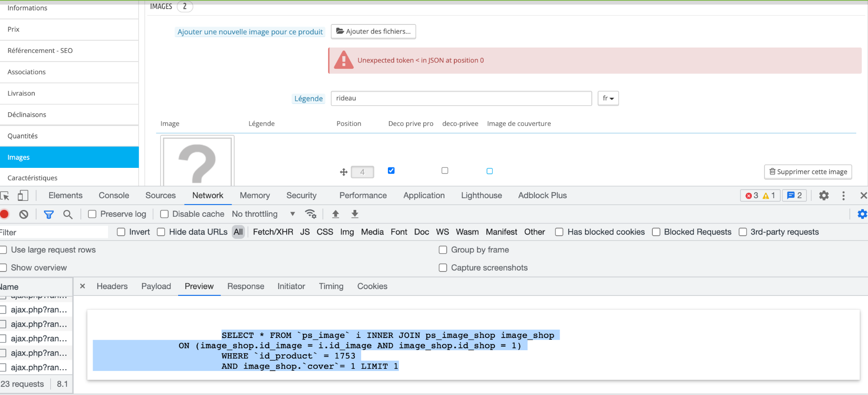Screen dimensions: 868x395
Task: Stop recording network log
Action: point(5,214)
